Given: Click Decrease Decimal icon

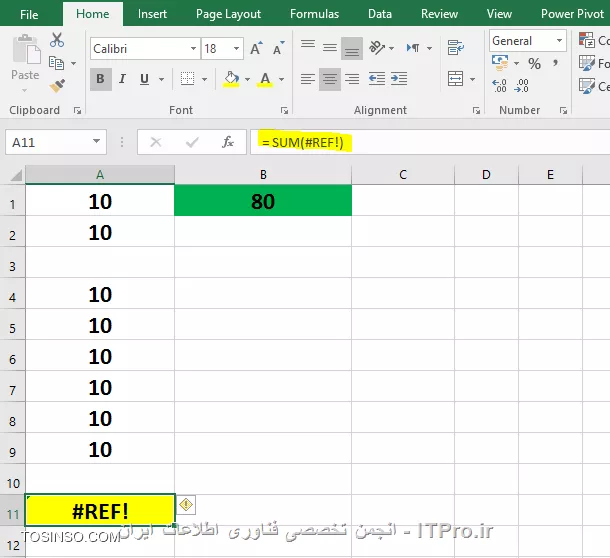Looking at the screenshot, I should tap(521, 86).
